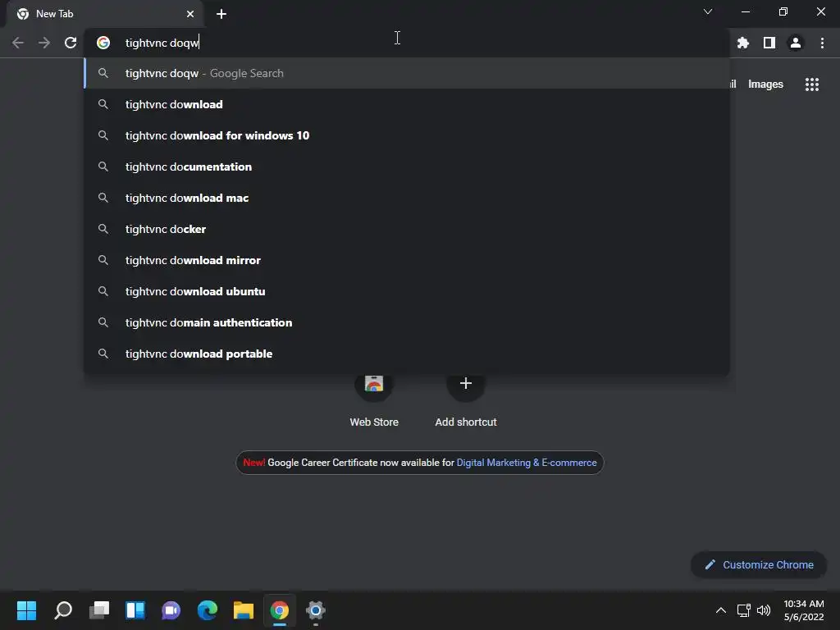The height and width of the screenshot is (630, 840).
Task: Open taskbar Search magnifier
Action: pyautogui.click(x=63, y=610)
